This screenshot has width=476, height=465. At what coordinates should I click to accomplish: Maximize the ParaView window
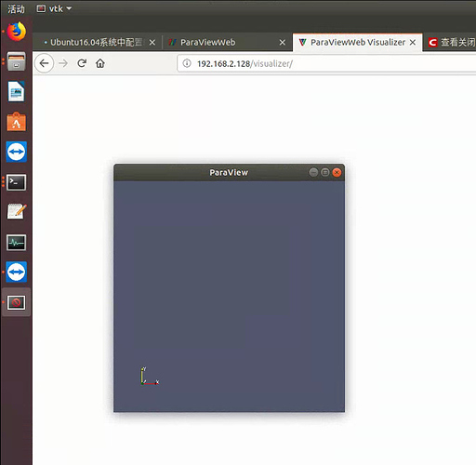325,172
